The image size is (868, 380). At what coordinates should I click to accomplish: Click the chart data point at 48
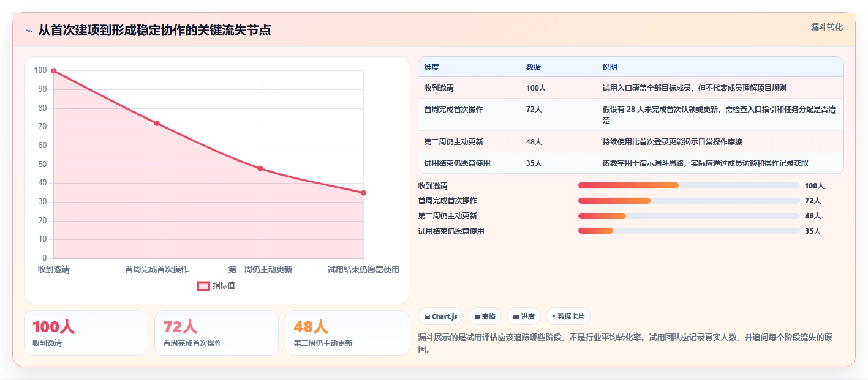[260, 168]
